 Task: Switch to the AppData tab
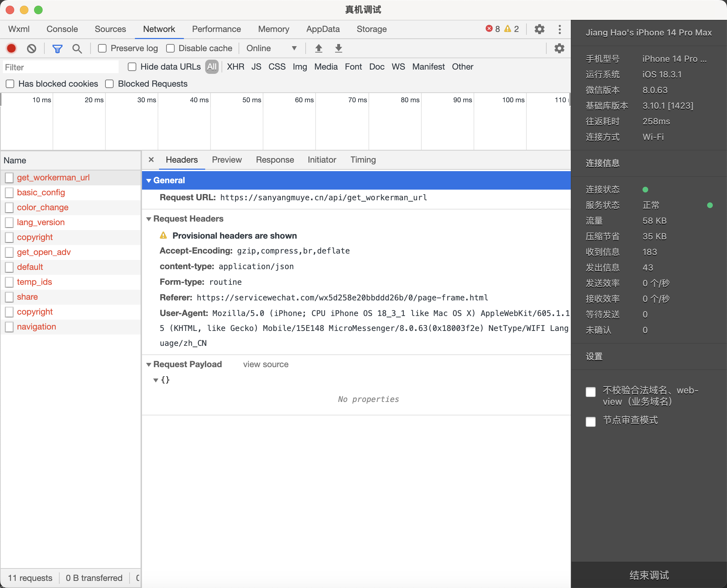click(x=323, y=29)
